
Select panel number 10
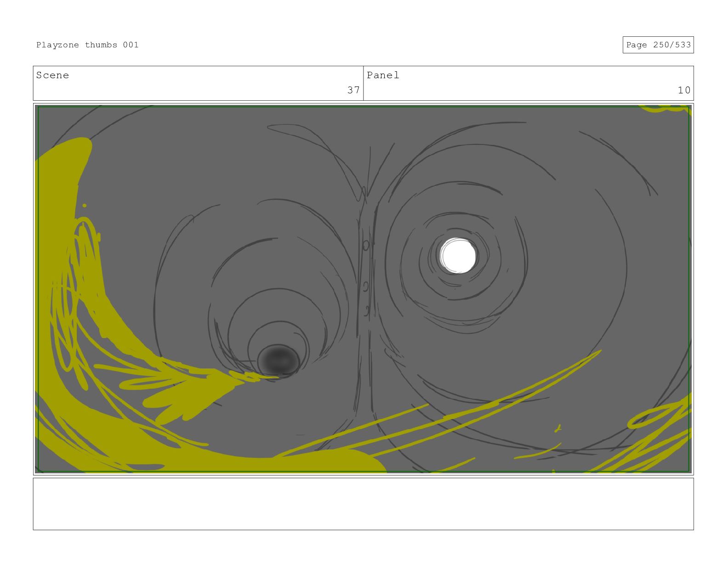tap(684, 90)
